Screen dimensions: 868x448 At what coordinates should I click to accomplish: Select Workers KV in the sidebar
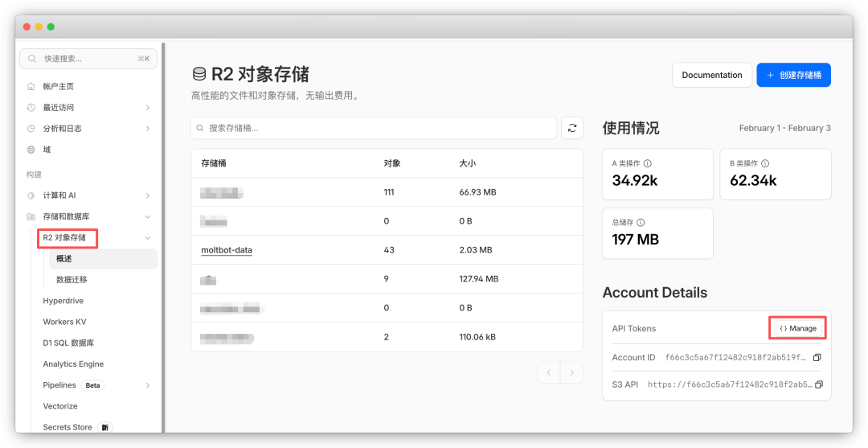tap(64, 322)
